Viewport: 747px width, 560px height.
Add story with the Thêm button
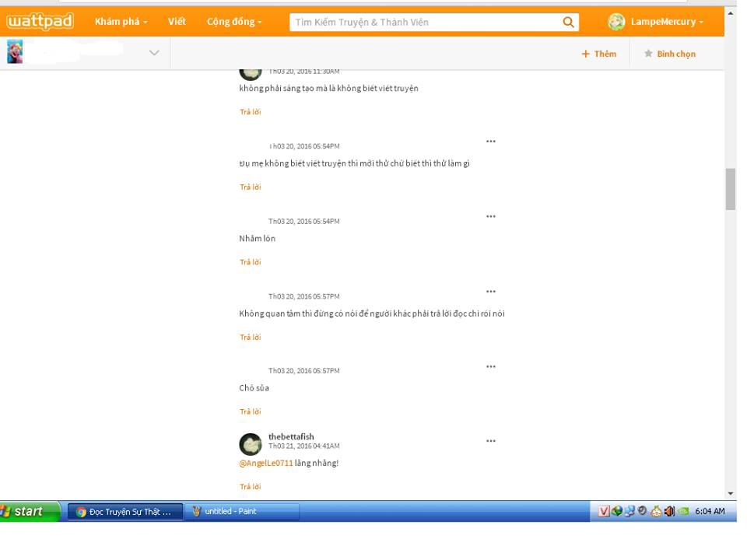click(598, 54)
